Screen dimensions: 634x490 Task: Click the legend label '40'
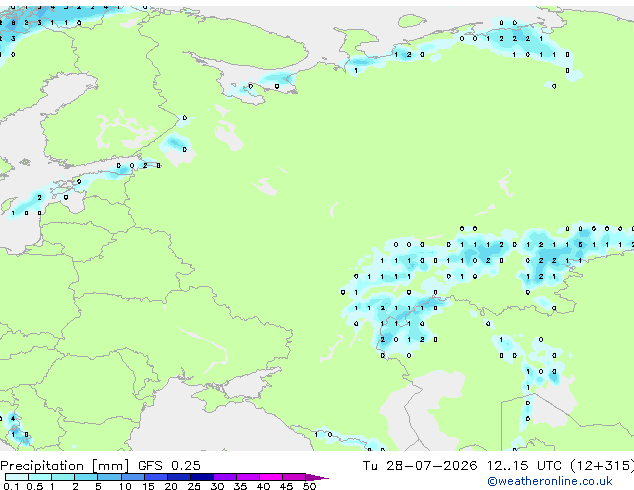click(x=263, y=486)
